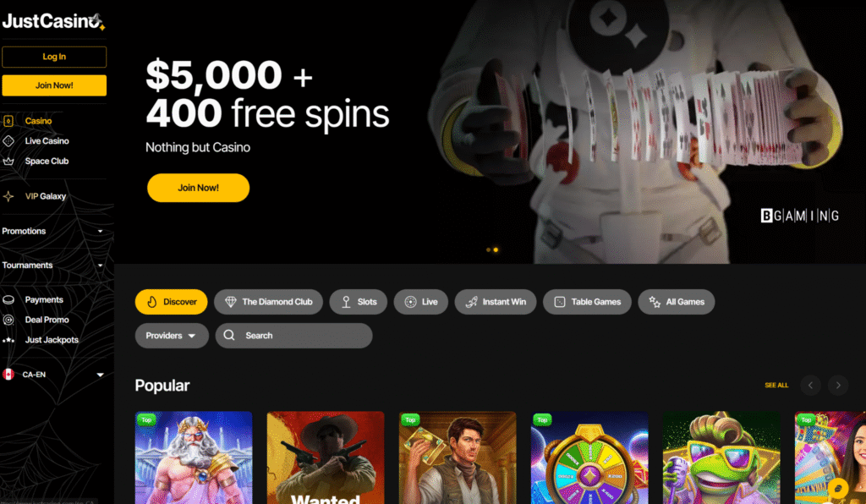Click the Payments coin icon

(x=8, y=299)
